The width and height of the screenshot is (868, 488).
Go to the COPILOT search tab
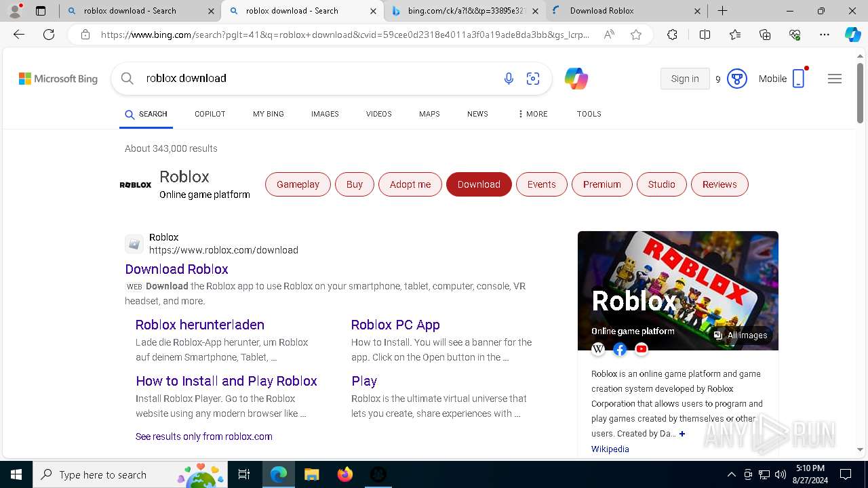tap(210, 114)
